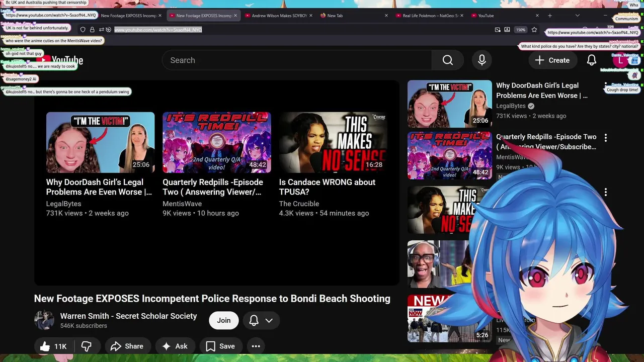Click the YouTube logo
This screenshot has height=362, width=644.
pos(59,61)
